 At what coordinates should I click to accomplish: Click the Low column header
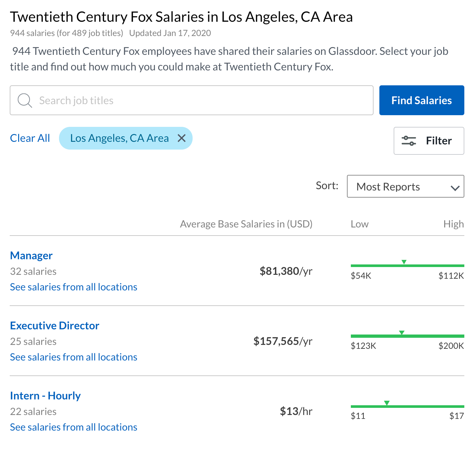coord(360,224)
